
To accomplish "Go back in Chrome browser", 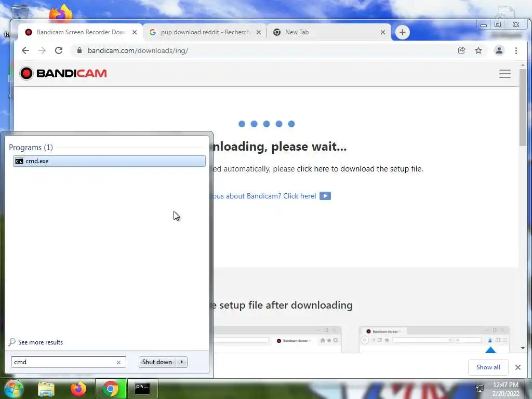I will click(x=25, y=50).
